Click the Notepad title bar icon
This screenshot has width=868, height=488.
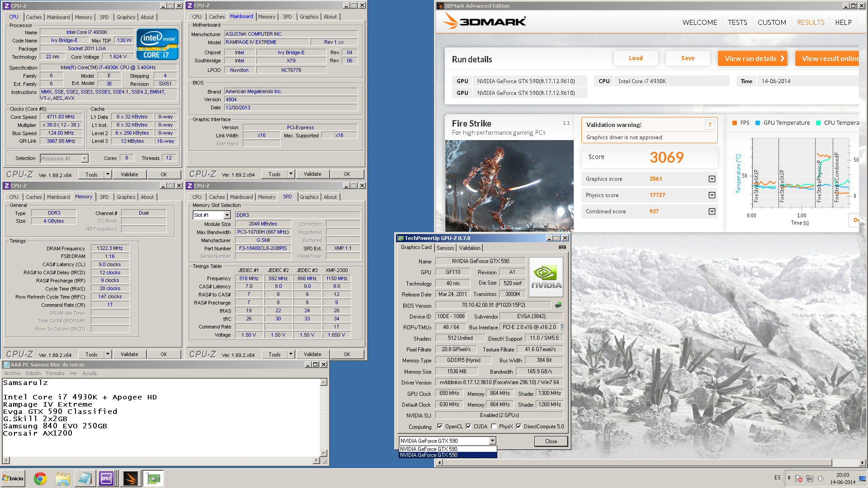[6, 365]
